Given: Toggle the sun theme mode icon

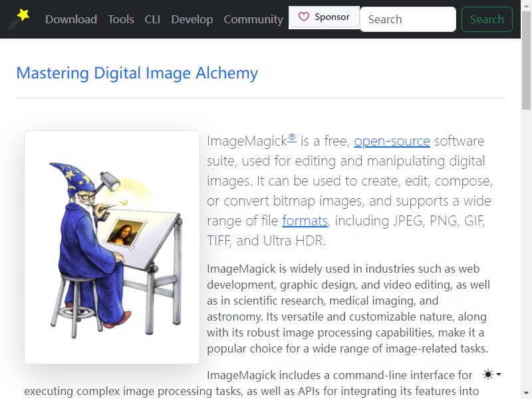Looking at the screenshot, I should pyautogui.click(x=488, y=374).
